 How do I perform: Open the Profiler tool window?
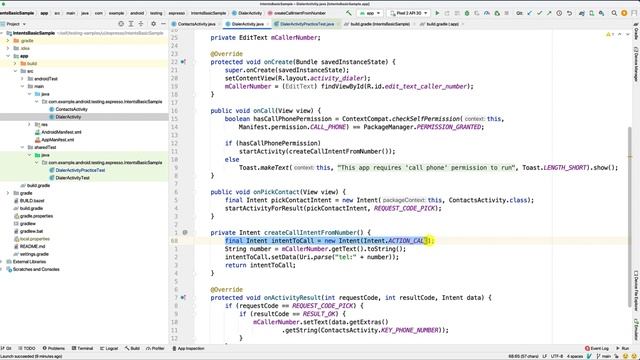pyautogui.click(x=156, y=349)
